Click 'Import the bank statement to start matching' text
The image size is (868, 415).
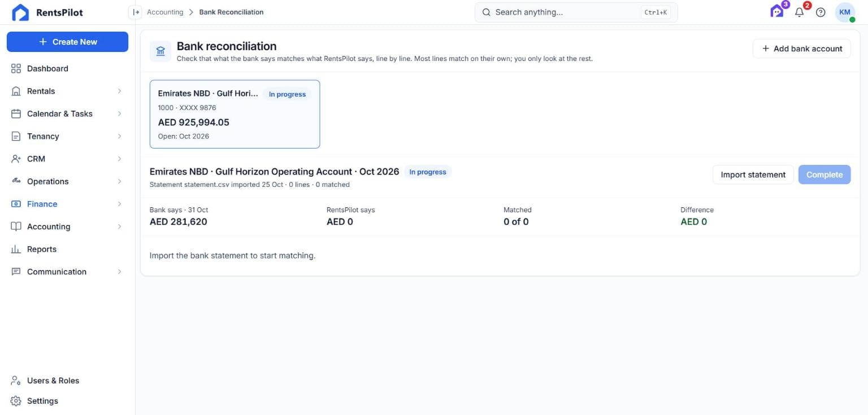click(x=232, y=256)
